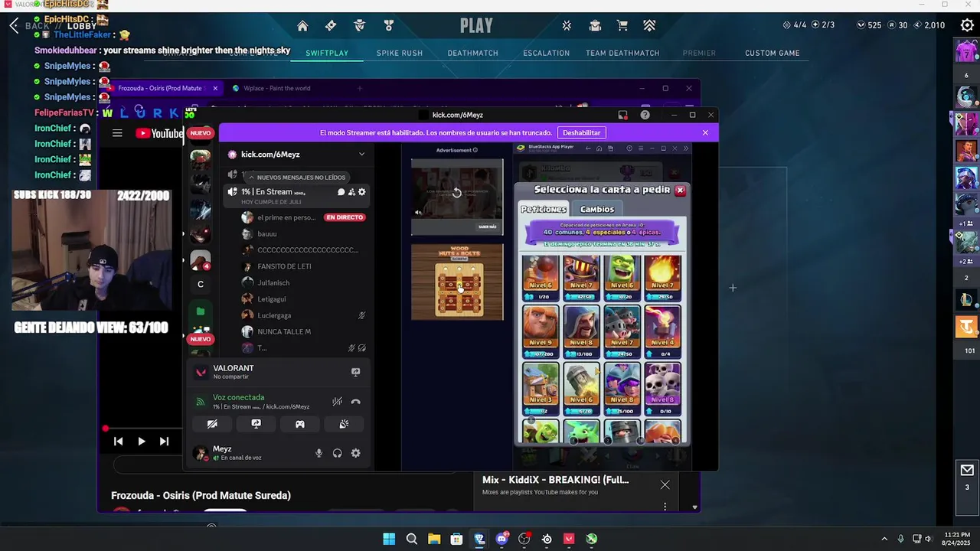This screenshot has height=551, width=980.
Task: Switch to Cambios tab in card request
Action: tap(597, 209)
